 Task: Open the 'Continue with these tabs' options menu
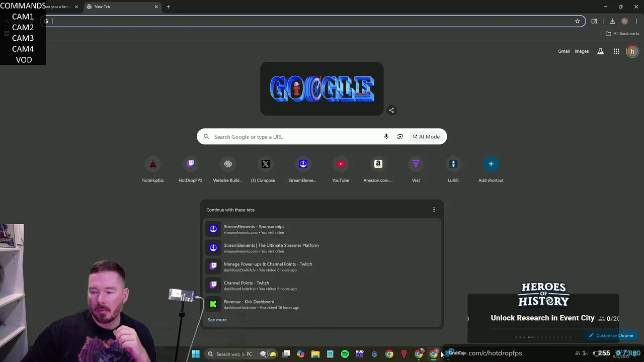click(434, 210)
